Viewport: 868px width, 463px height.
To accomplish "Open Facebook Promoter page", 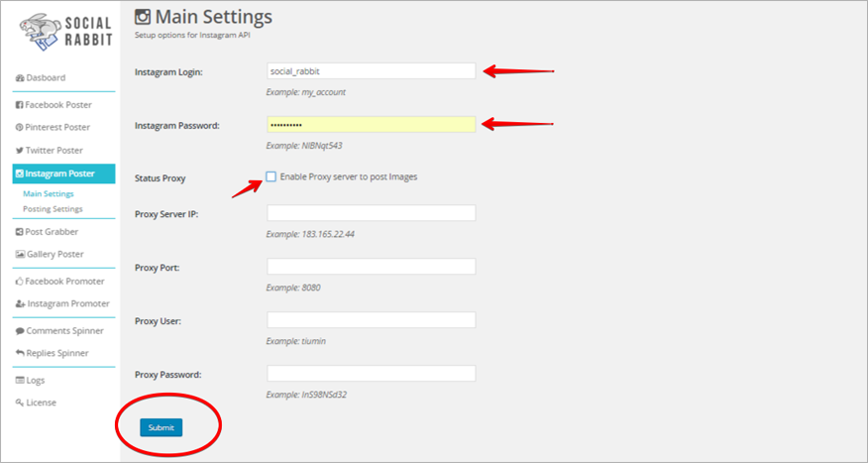I will (64, 282).
